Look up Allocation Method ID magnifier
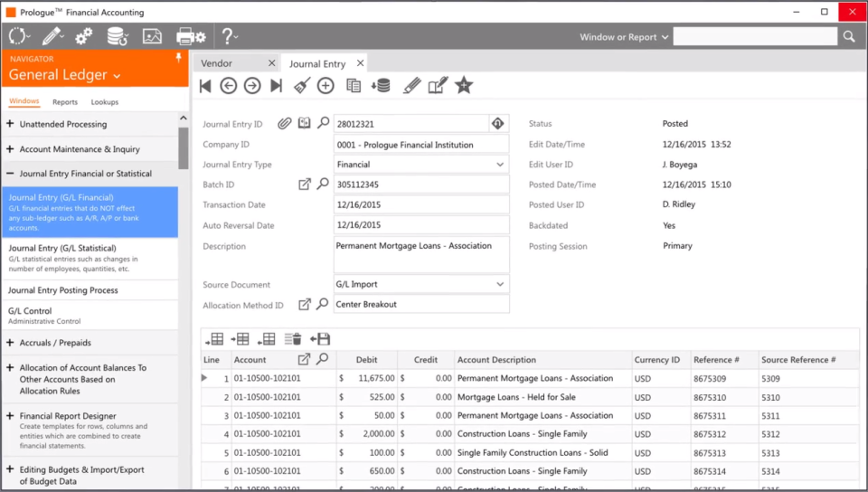Screen dimensions: 868x492 click(322, 304)
